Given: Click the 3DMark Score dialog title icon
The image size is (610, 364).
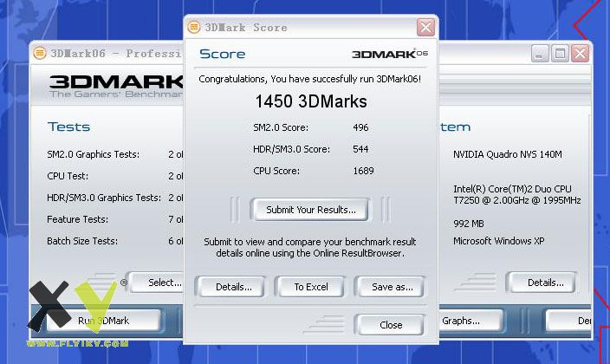Looking at the screenshot, I should [x=195, y=27].
